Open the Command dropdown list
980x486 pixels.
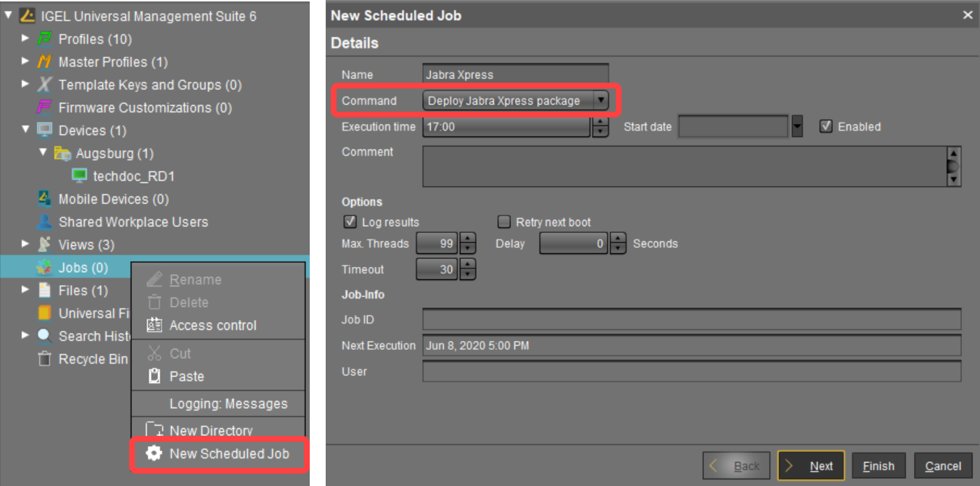[x=601, y=101]
